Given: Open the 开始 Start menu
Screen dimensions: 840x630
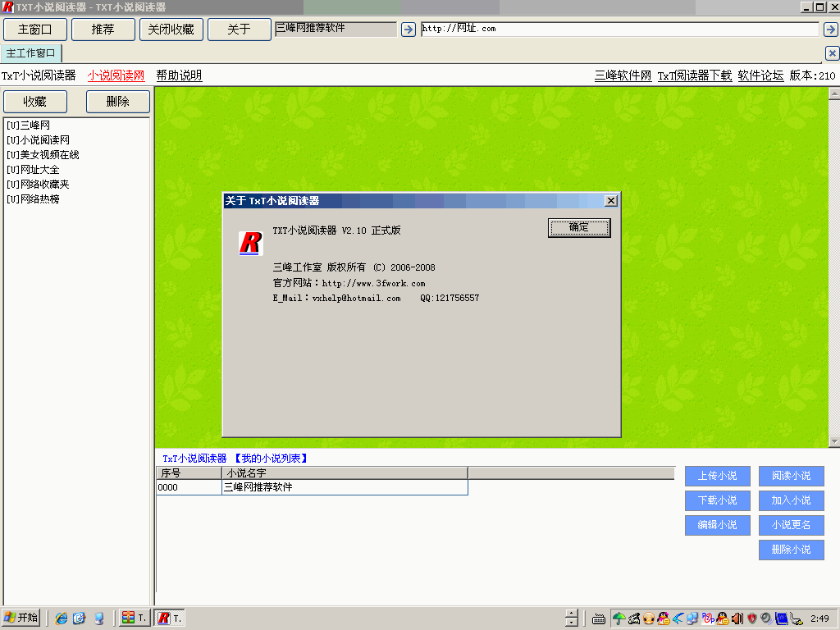Looking at the screenshot, I should [21, 619].
